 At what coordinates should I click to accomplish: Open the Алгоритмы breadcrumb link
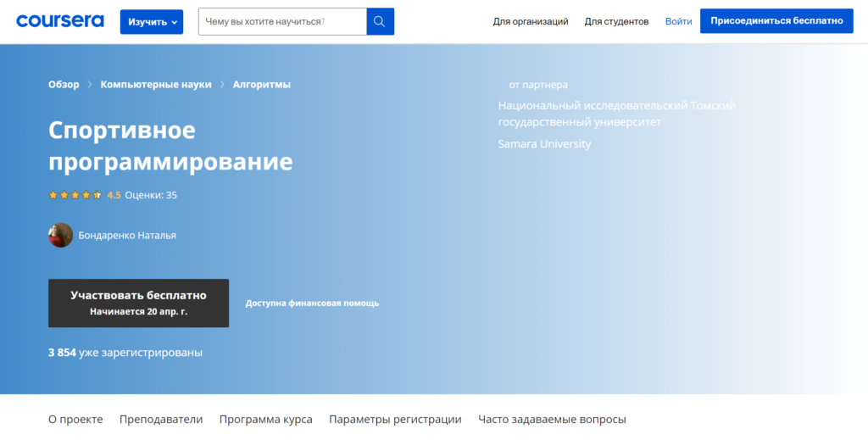[262, 85]
